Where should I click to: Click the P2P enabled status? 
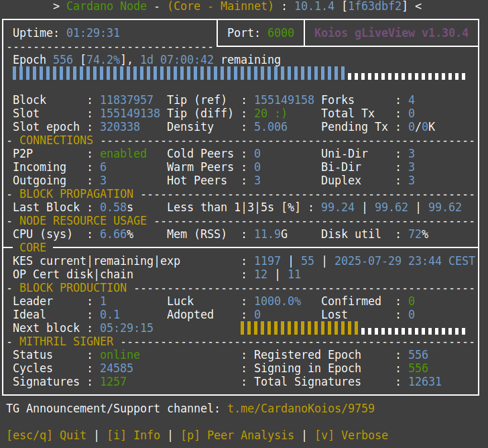[x=123, y=154]
